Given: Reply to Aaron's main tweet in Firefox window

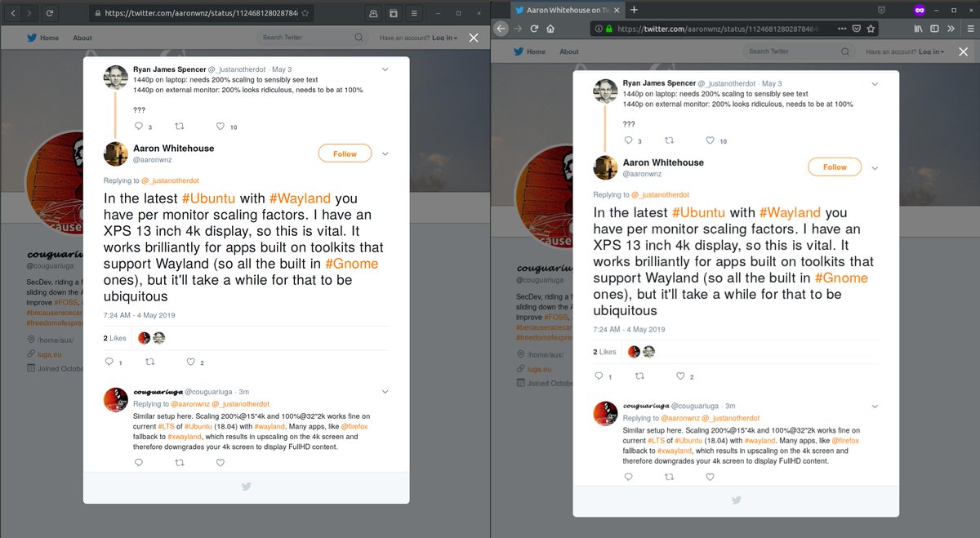Looking at the screenshot, I should (599, 376).
